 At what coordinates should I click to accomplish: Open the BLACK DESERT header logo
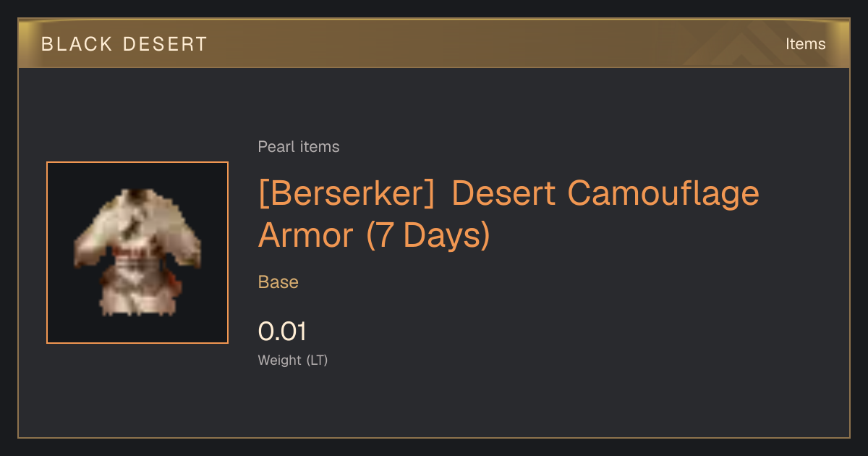[x=124, y=44]
